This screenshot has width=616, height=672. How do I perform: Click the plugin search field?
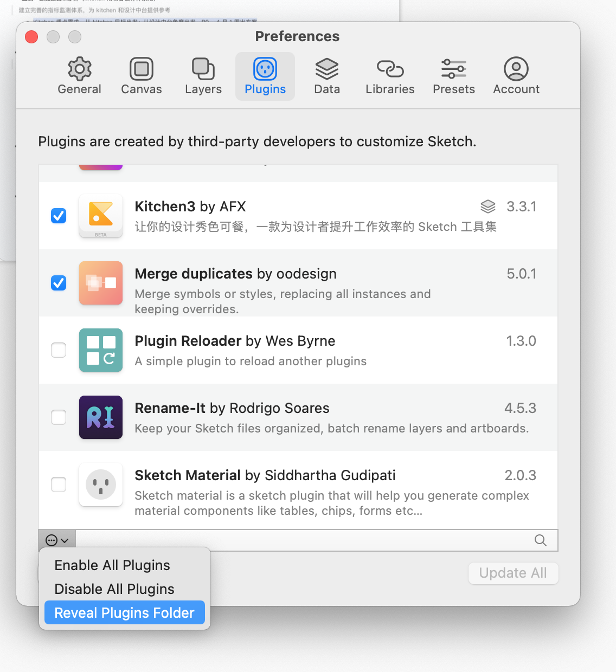[x=317, y=540]
